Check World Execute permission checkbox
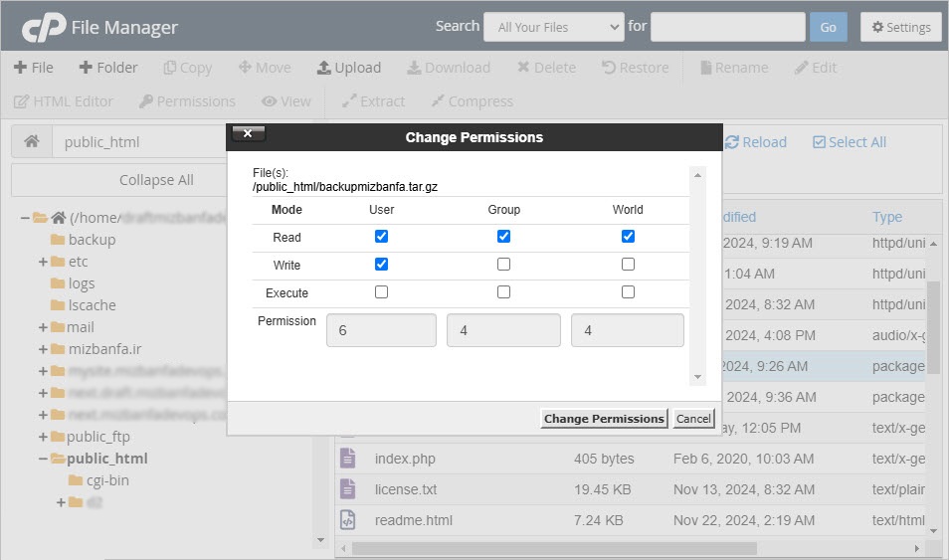Viewport: 949px width, 560px height. [628, 292]
